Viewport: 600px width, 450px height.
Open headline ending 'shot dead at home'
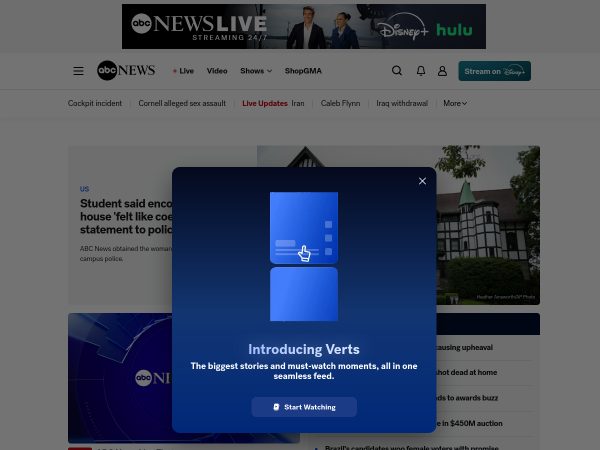[x=466, y=372]
